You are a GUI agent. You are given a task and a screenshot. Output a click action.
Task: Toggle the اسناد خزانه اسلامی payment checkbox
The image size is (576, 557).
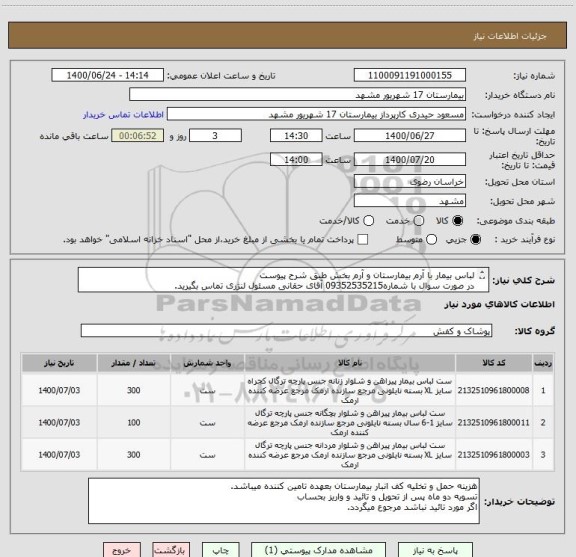coord(363,240)
